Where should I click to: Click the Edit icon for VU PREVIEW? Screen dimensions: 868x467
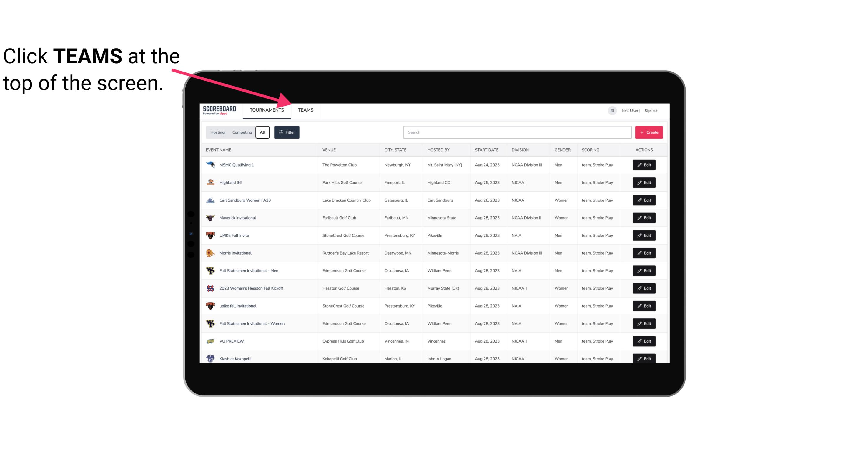pos(644,340)
